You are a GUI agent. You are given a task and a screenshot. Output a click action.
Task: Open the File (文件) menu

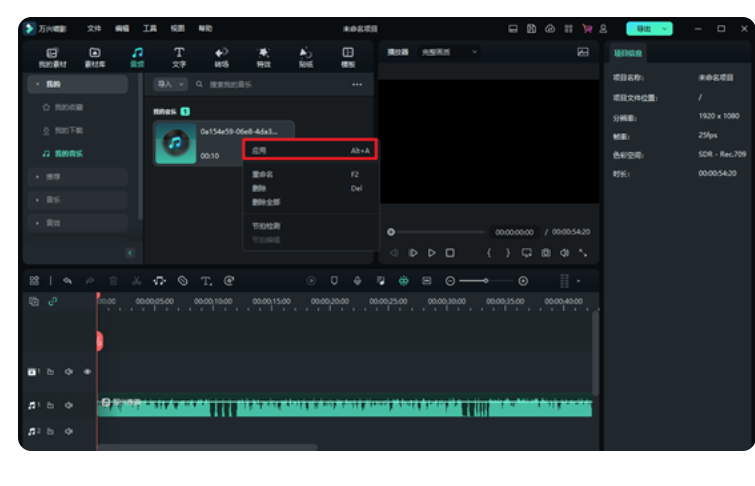coord(94,29)
